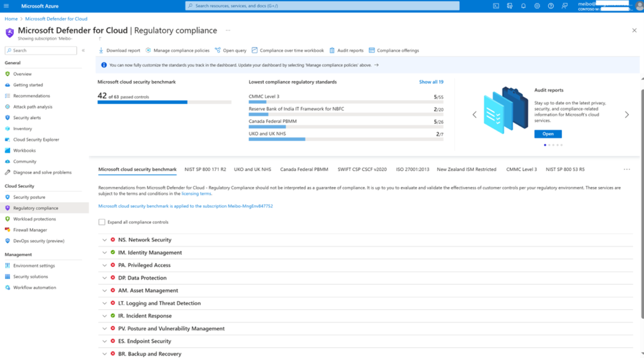Open directories and subscriptions filter icon
Viewport: 644px width, 358px height.
pos(510,6)
